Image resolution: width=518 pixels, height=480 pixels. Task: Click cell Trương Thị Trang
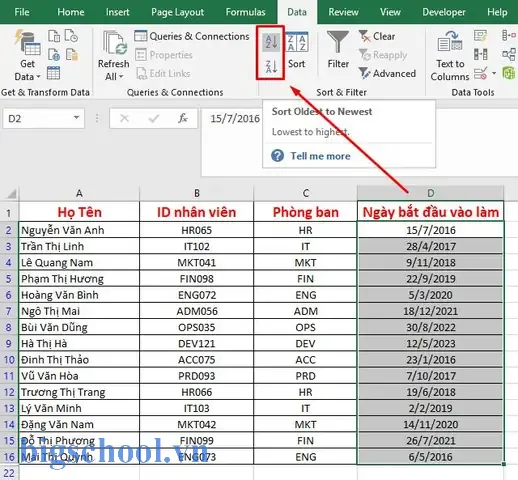79,392
